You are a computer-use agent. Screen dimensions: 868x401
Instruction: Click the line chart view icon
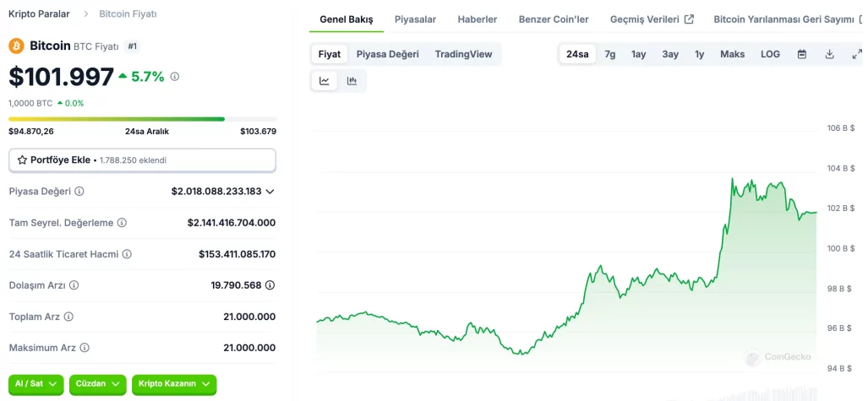[325, 81]
